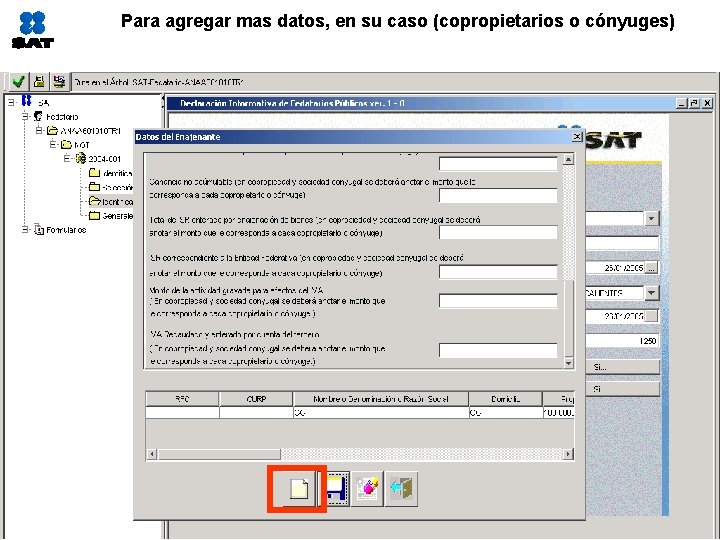Close the Declaración Informativa window
The height and width of the screenshot is (540, 720).
point(708,103)
